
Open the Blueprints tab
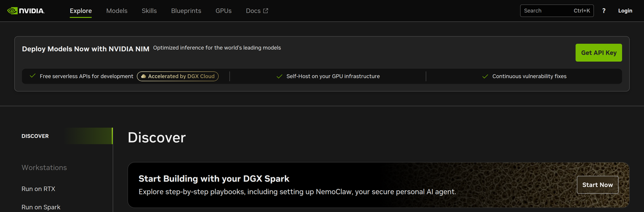click(x=186, y=11)
